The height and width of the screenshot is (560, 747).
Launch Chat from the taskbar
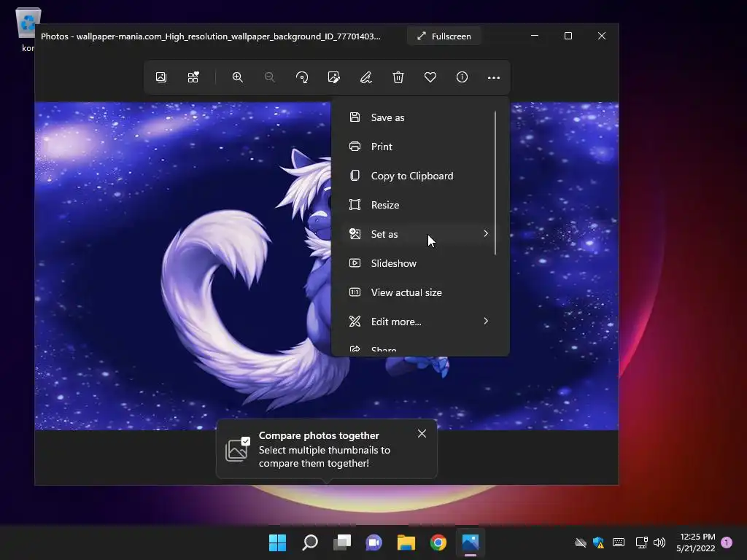[x=374, y=542]
